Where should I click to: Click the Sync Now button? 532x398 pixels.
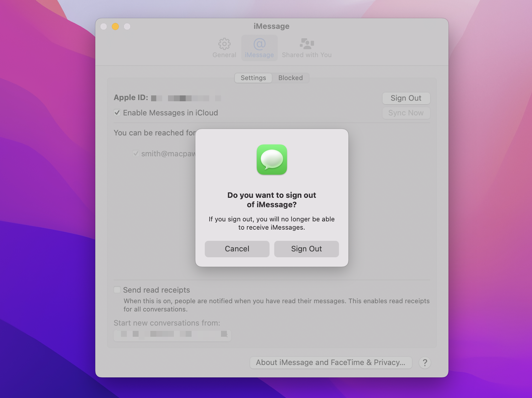pos(406,113)
